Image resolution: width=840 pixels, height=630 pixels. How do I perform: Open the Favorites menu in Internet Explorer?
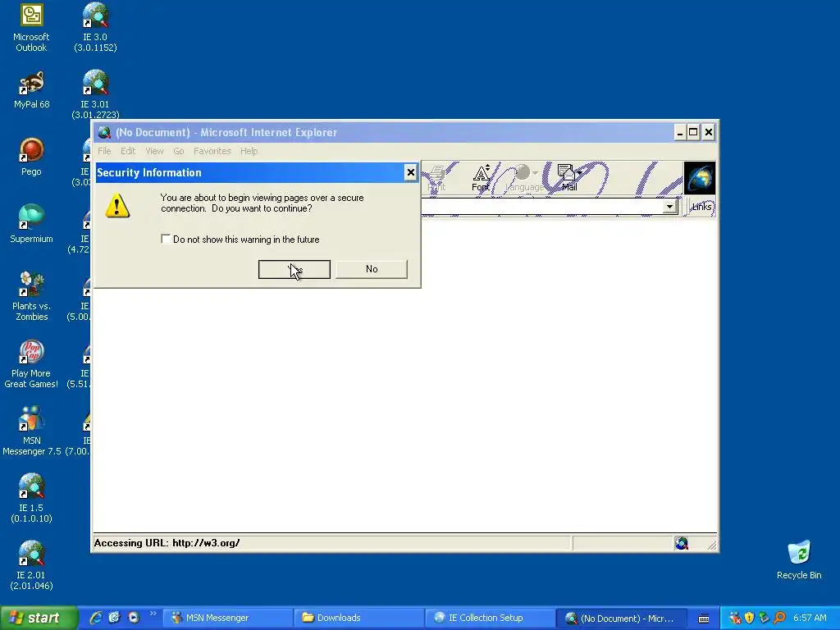[x=212, y=151]
